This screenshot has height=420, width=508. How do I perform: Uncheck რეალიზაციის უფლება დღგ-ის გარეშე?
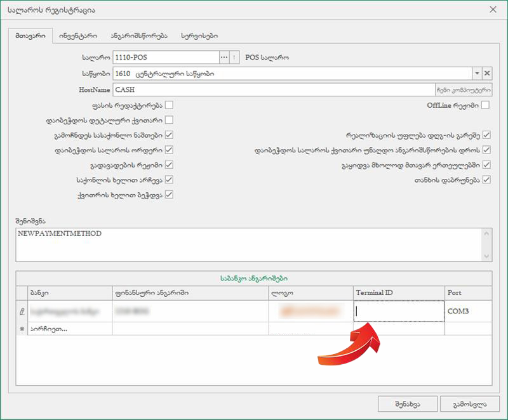click(486, 135)
